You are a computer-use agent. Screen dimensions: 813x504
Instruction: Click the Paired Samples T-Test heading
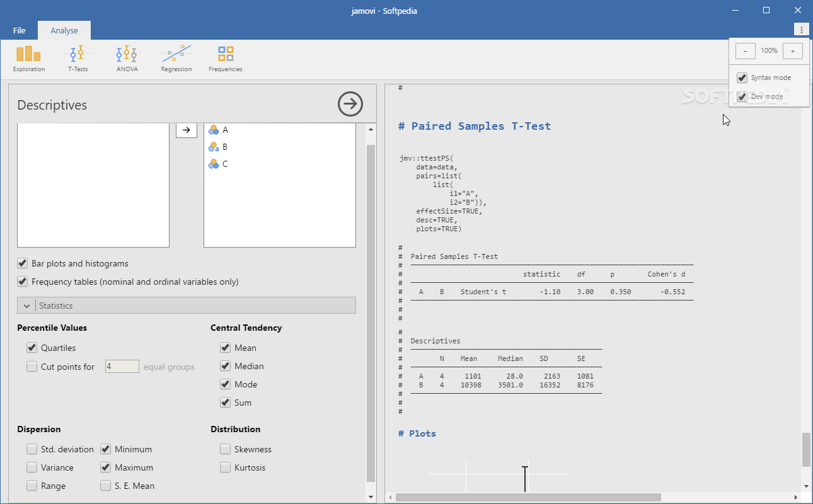click(x=475, y=126)
